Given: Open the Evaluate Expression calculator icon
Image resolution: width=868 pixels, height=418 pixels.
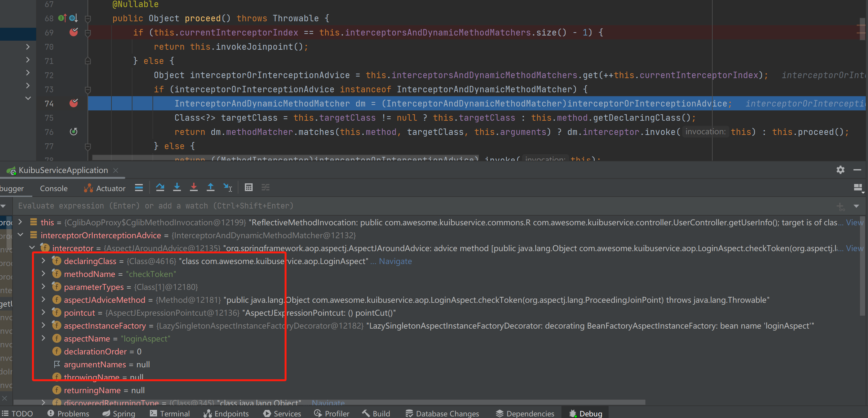Looking at the screenshot, I should click(x=249, y=188).
